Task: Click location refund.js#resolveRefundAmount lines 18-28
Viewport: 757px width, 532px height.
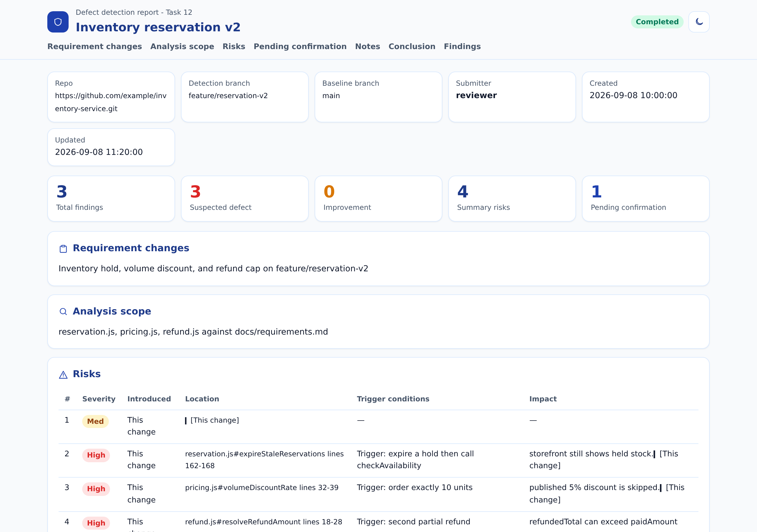Action: click(263, 522)
